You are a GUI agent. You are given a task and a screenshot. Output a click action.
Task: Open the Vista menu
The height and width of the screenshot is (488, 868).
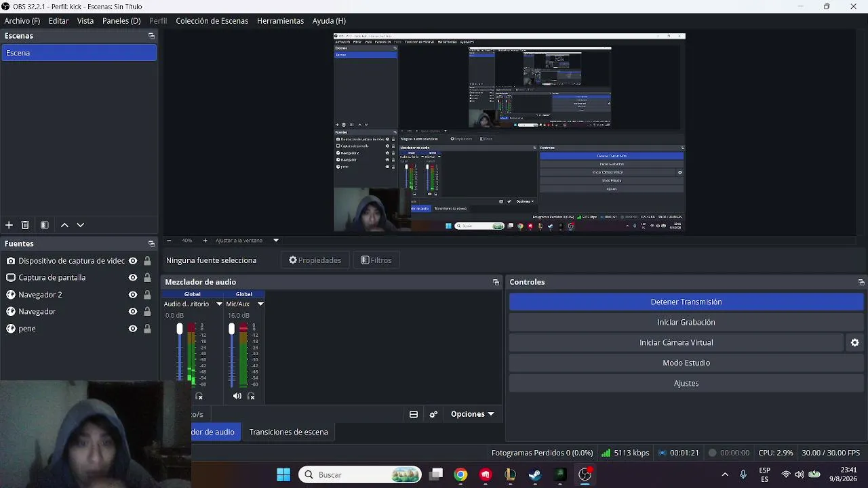click(x=85, y=21)
